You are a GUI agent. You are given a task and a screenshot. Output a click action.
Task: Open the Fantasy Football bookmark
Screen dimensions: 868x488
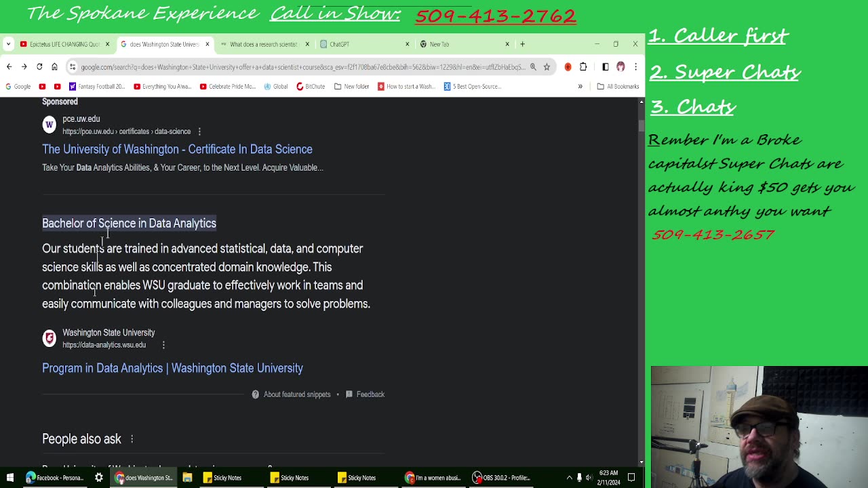(97, 86)
